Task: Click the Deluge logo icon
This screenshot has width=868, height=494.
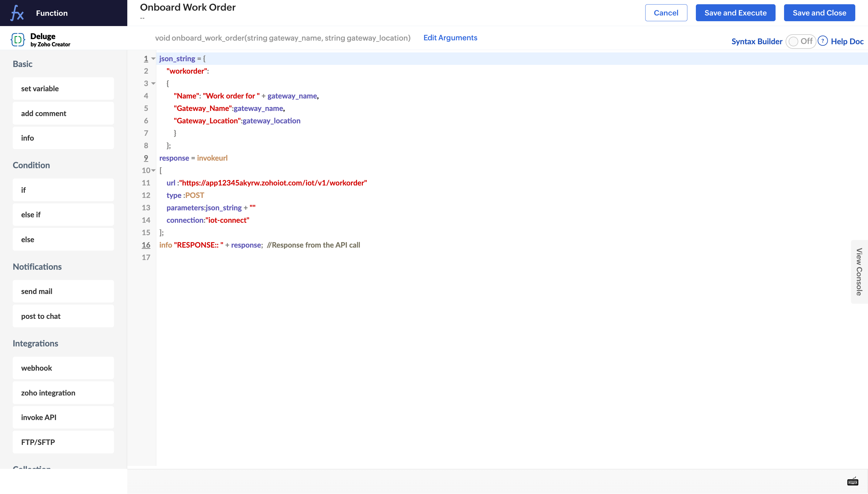Action: (x=18, y=40)
